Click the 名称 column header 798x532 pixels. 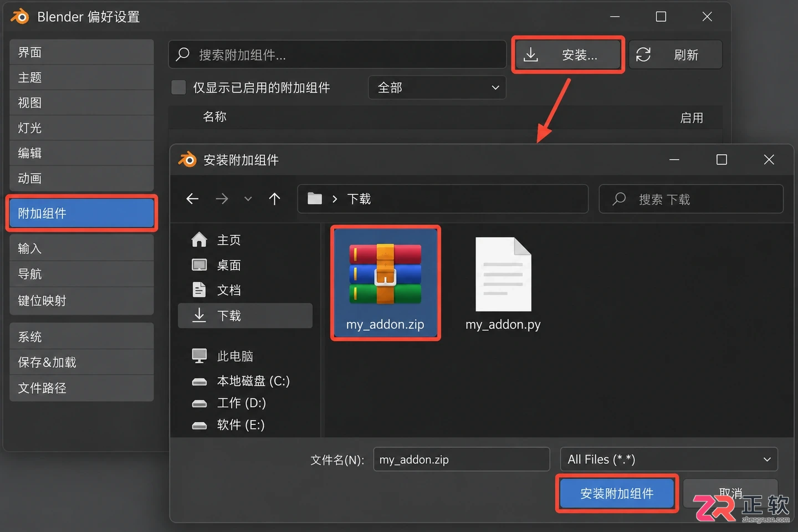[214, 116]
